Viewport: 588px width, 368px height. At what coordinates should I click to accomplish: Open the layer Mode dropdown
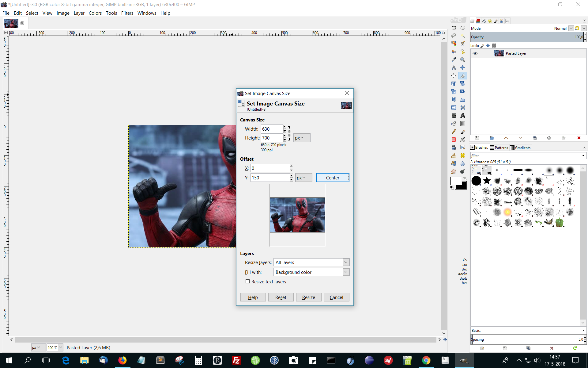(571, 28)
